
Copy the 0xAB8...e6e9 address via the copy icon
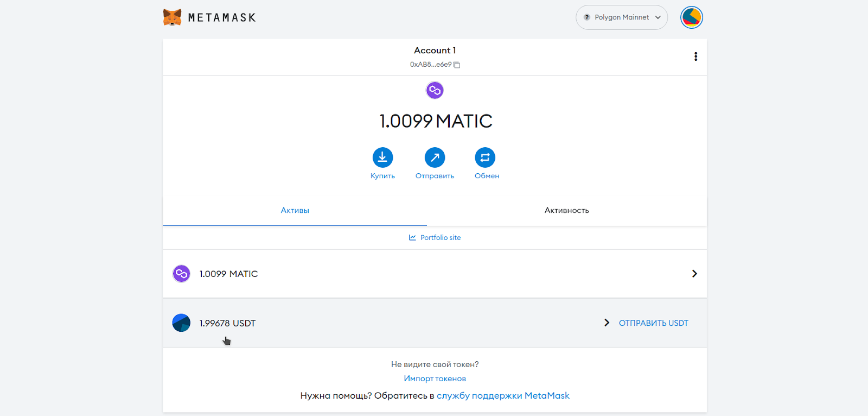[x=457, y=65]
